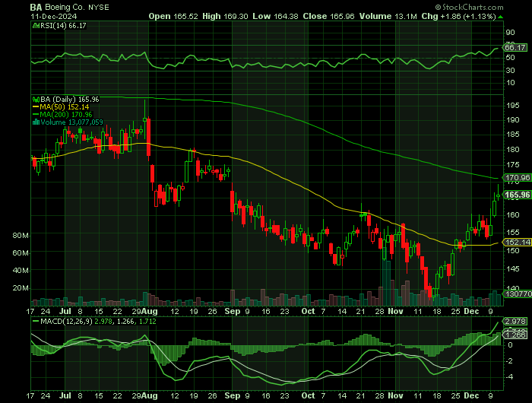Click the '11-Dec-2024' date
This screenshot has height=403, width=532.
[x=54, y=16]
